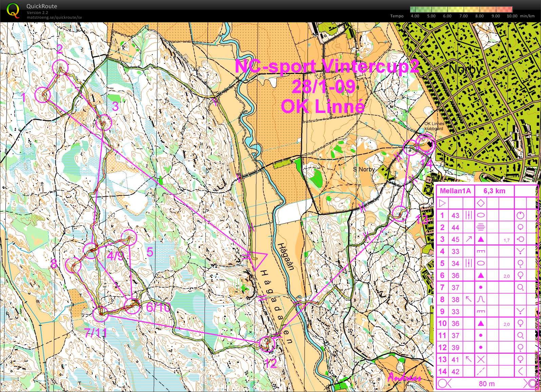This screenshot has width=541, height=392.
Task: Click the OK Linnés klubbgård label
Action: click(434, 126)
